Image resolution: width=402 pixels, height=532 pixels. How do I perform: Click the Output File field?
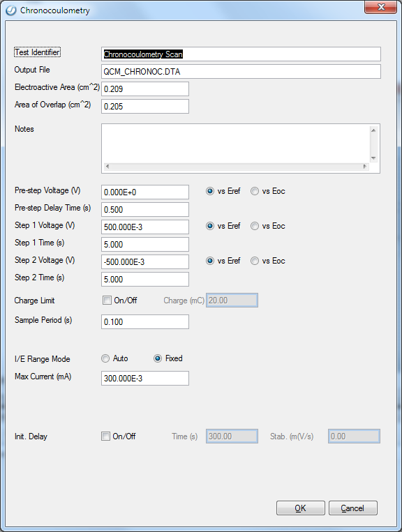click(x=241, y=72)
